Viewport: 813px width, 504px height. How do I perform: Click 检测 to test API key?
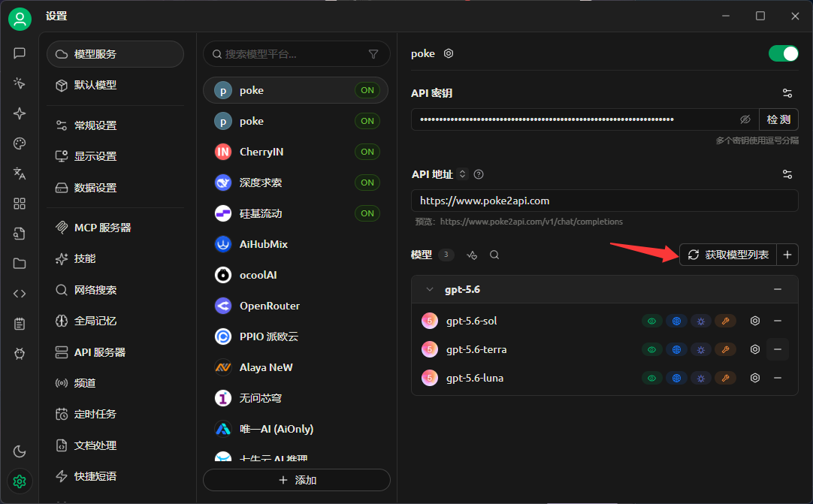point(778,119)
